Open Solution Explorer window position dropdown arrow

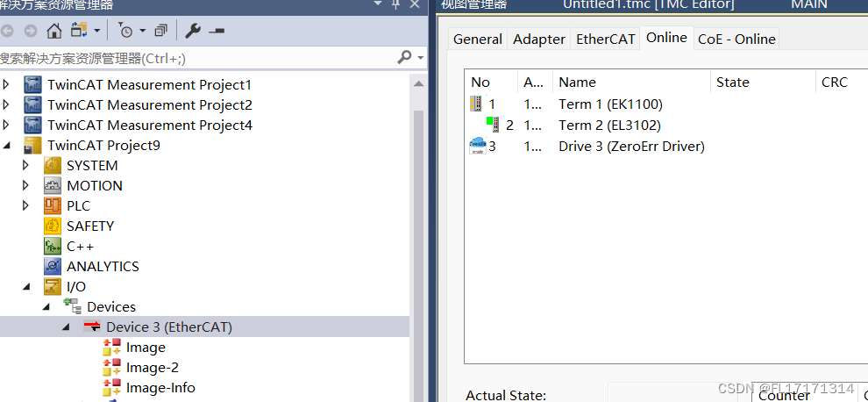pyautogui.click(x=378, y=4)
